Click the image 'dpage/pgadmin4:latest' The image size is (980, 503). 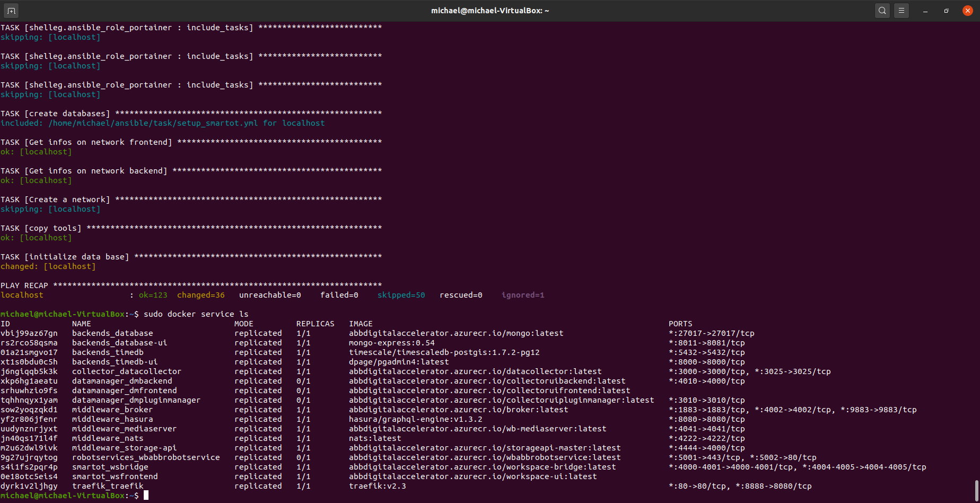click(399, 362)
